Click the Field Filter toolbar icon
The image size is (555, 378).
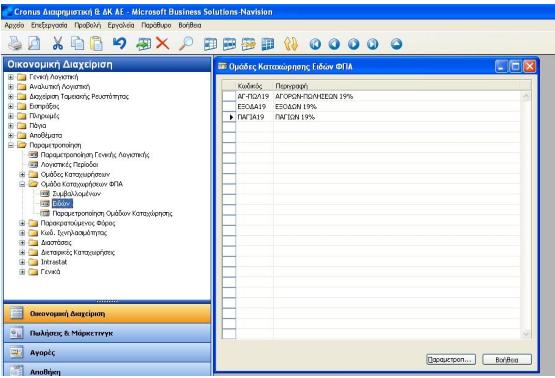pos(210,44)
